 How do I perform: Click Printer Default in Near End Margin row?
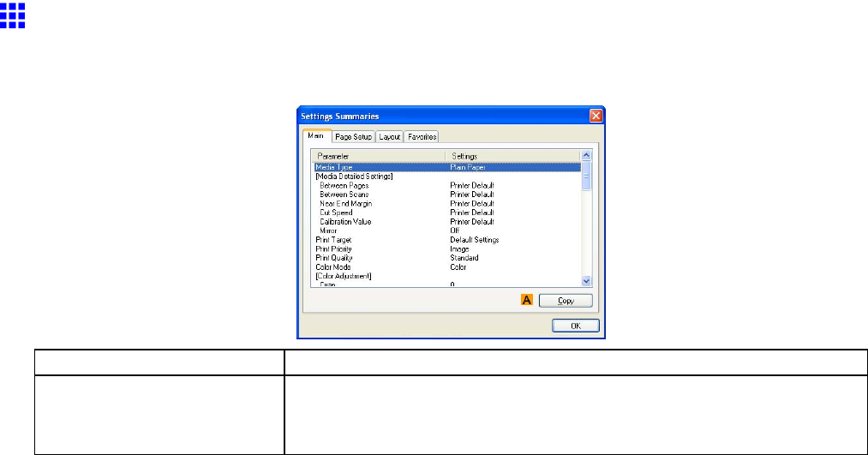471,204
